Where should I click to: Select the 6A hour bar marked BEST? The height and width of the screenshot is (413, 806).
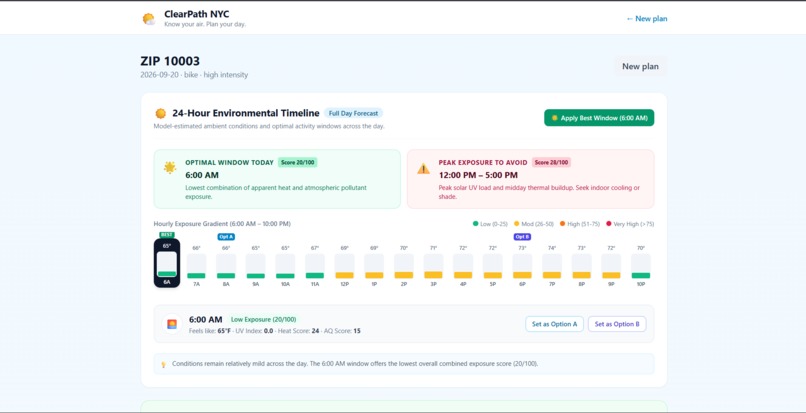[167, 263]
